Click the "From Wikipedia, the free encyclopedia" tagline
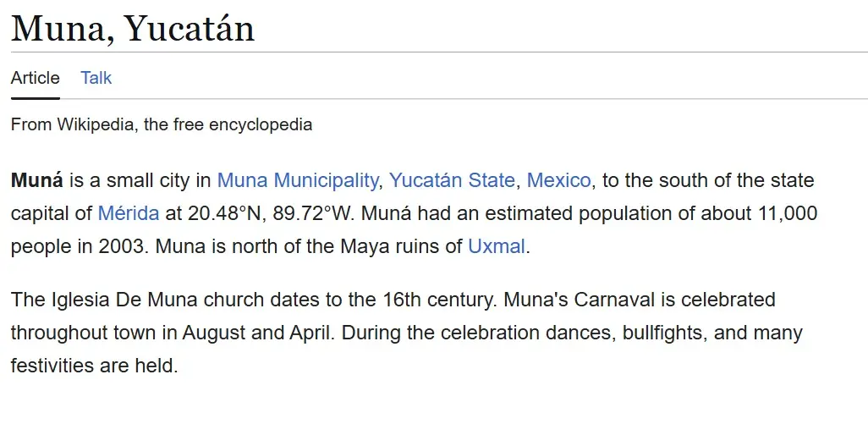The image size is (868, 435). coord(162,125)
